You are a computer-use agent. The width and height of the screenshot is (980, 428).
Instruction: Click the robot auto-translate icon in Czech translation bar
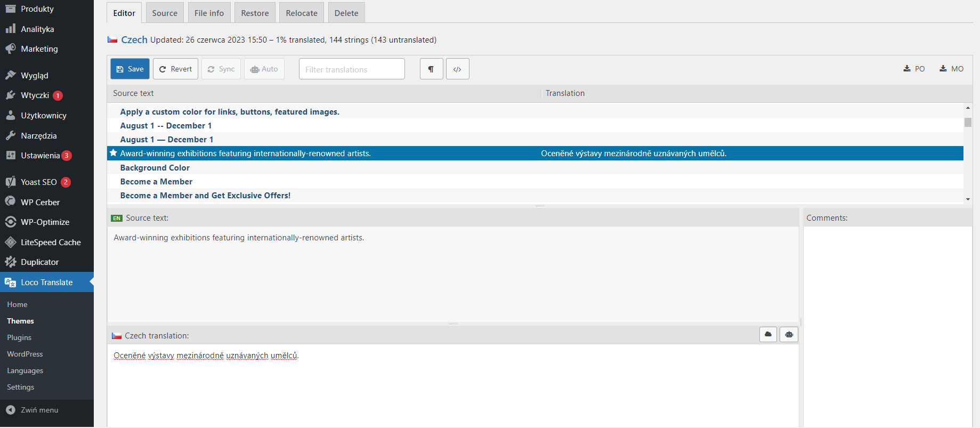789,335
